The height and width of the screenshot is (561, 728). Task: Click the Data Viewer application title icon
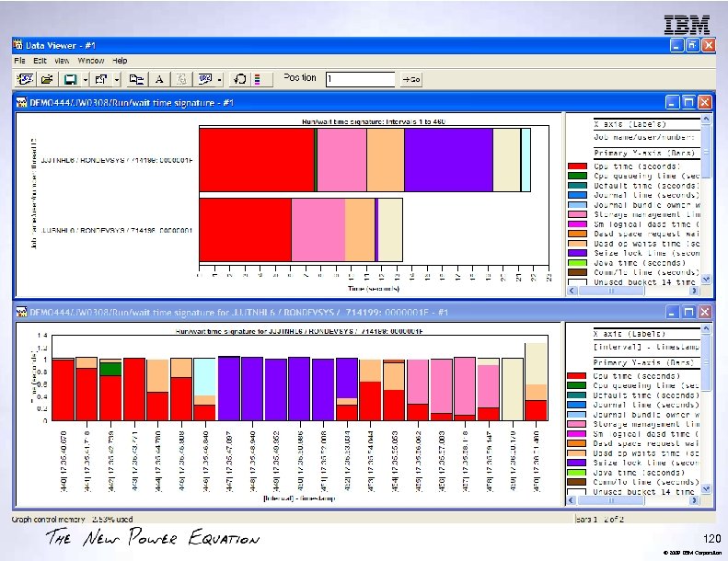(18, 45)
